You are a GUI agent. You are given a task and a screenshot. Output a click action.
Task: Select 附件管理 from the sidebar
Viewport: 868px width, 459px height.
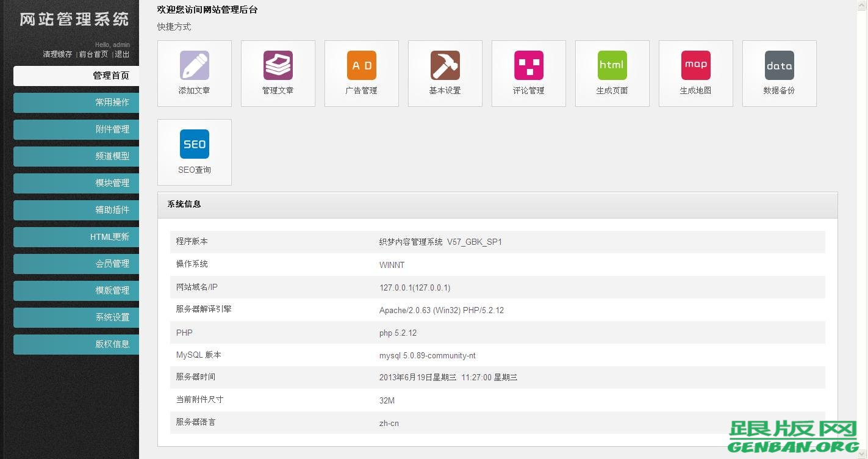76,129
